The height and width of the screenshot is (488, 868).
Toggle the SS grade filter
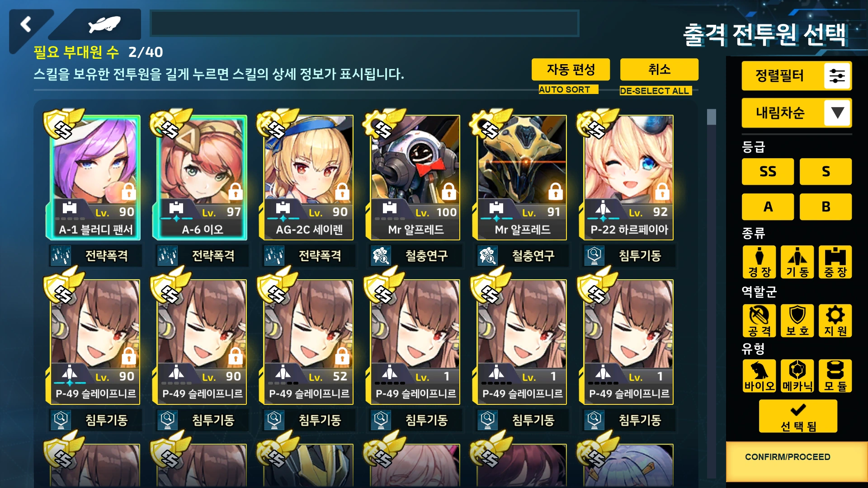[768, 172]
